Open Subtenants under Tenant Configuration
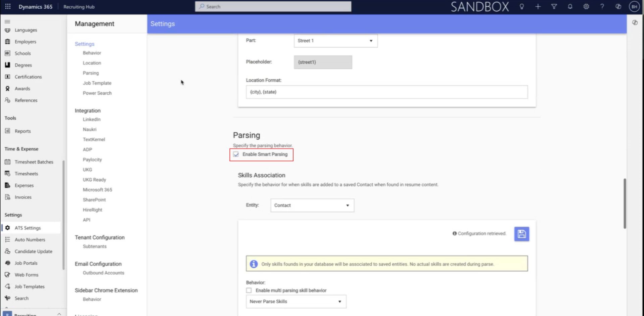The height and width of the screenshot is (316, 644). [95, 247]
